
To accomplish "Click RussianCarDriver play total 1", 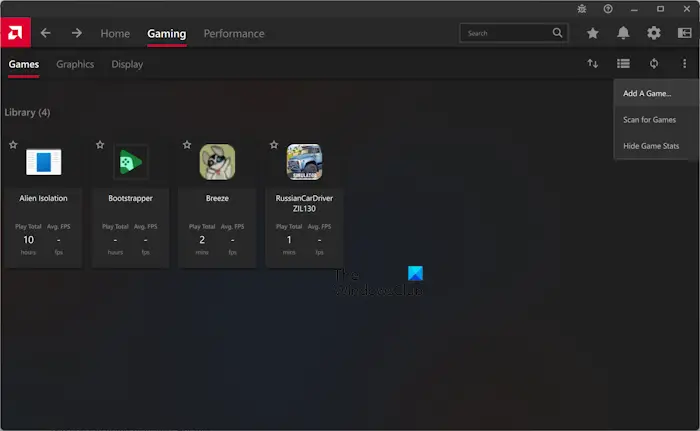I will pyautogui.click(x=289, y=240).
